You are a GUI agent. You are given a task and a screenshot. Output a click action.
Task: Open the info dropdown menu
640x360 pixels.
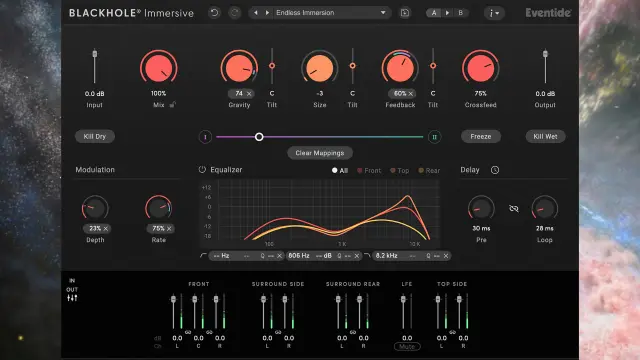[x=494, y=13]
